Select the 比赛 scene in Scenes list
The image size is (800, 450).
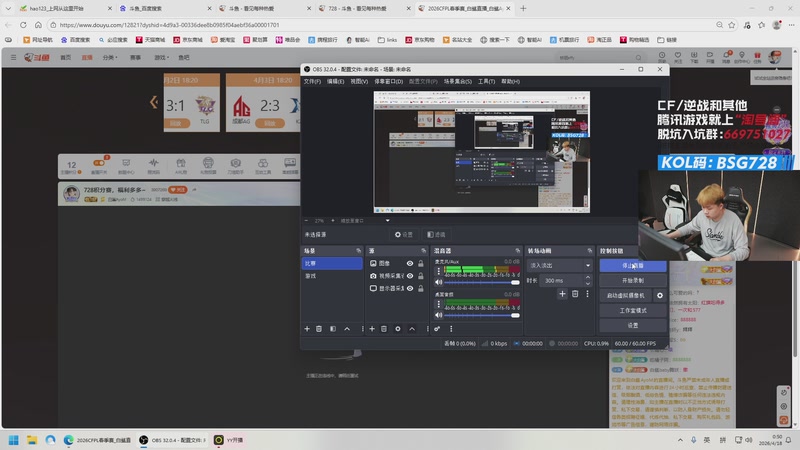333,263
